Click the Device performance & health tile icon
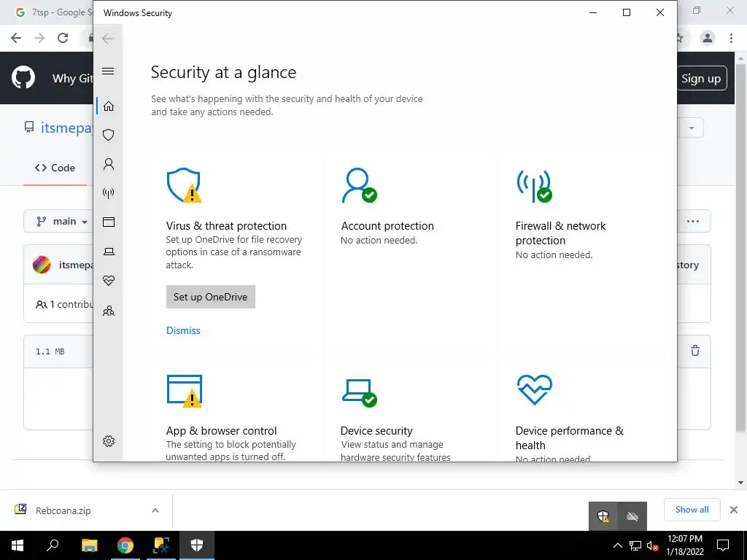 535,389
